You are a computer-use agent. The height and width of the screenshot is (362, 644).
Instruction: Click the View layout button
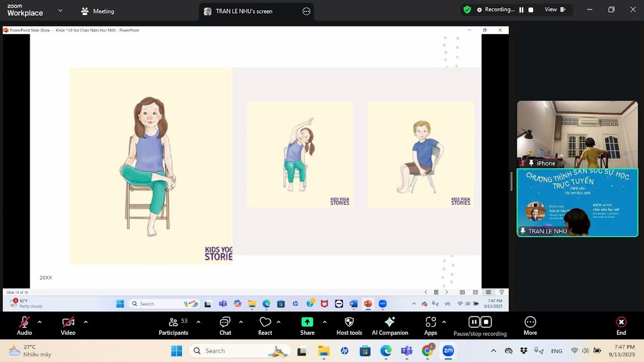click(x=555, y=10)
